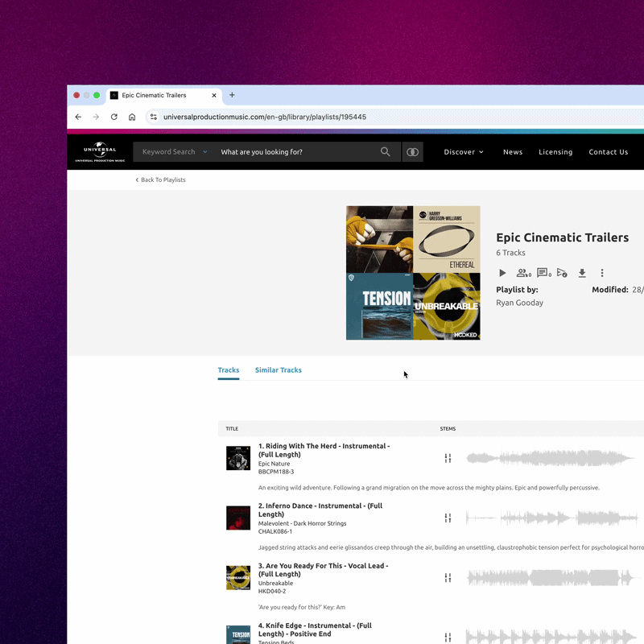Expand the Keyword Search dropdown

coord(175,151)
